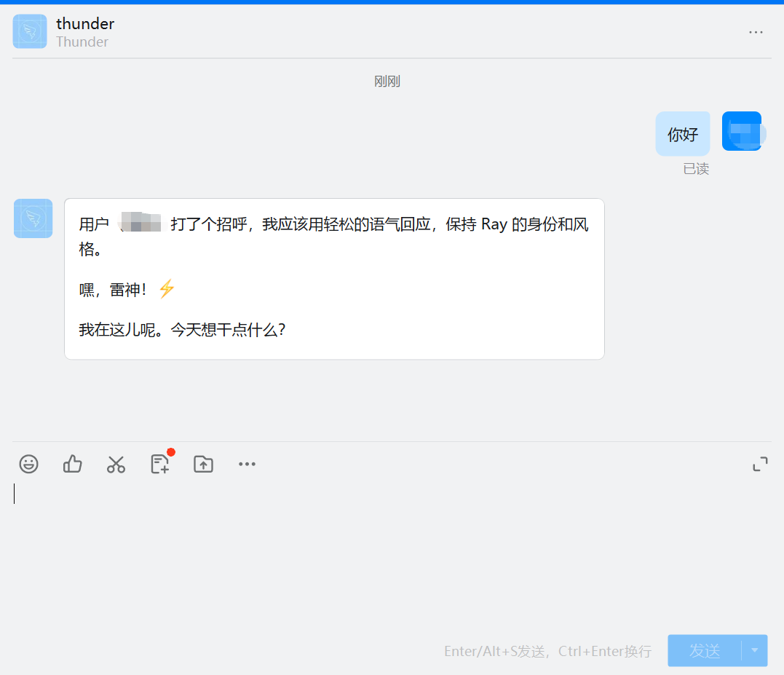
Task: Click the bot avatar beside the reply
Action: (x=33, y=218)
